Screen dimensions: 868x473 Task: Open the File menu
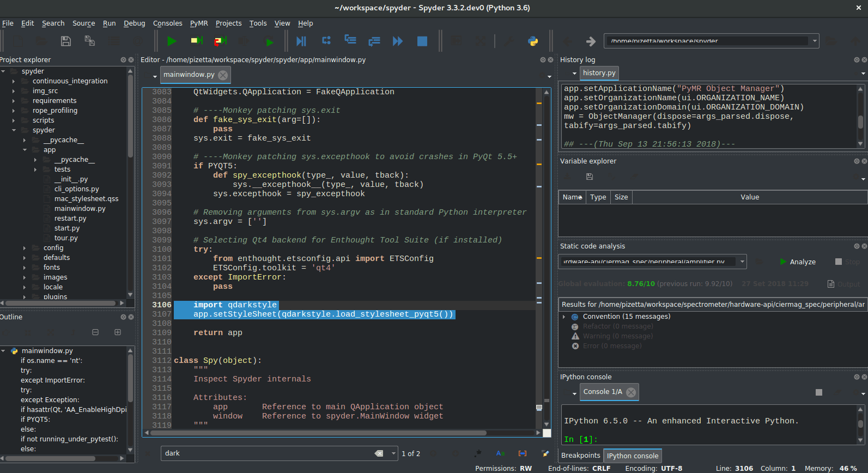coord(8,23)
